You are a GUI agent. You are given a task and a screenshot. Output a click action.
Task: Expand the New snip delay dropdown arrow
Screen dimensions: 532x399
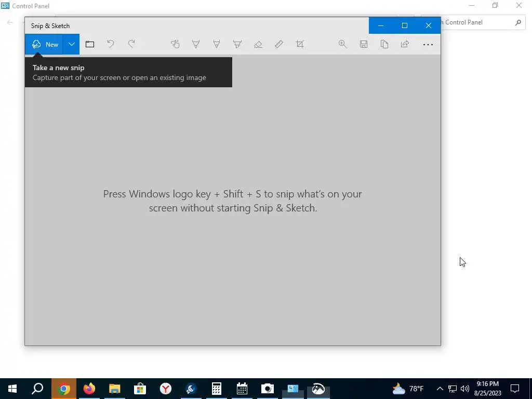point(71,44)
